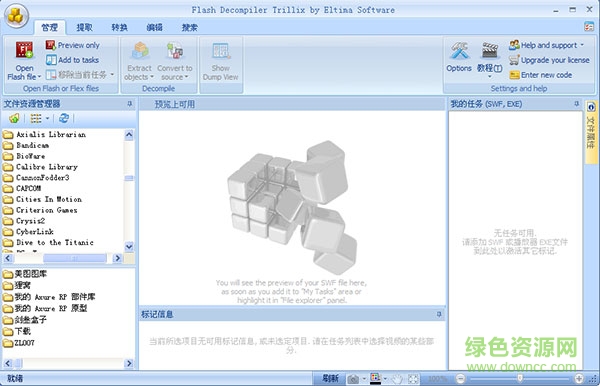Click the Open Flash file icon
This screenshot has width=600, height=386.
pos(24,50)
